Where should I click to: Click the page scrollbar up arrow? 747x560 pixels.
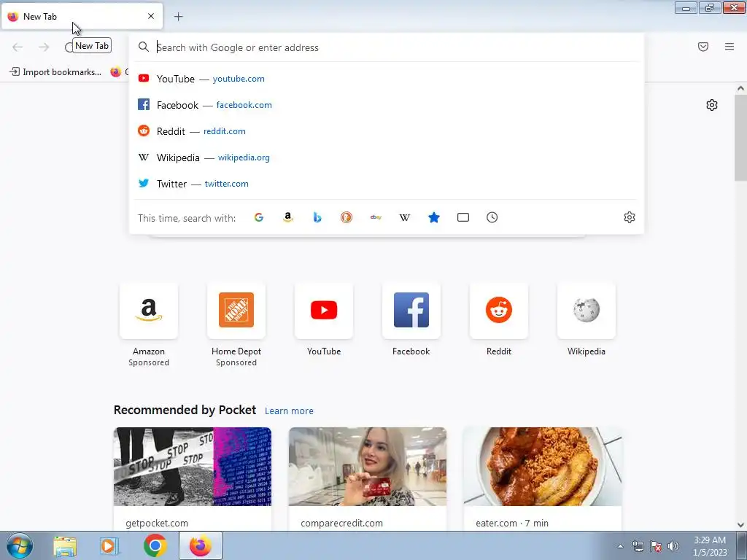[x=740, y=88]
